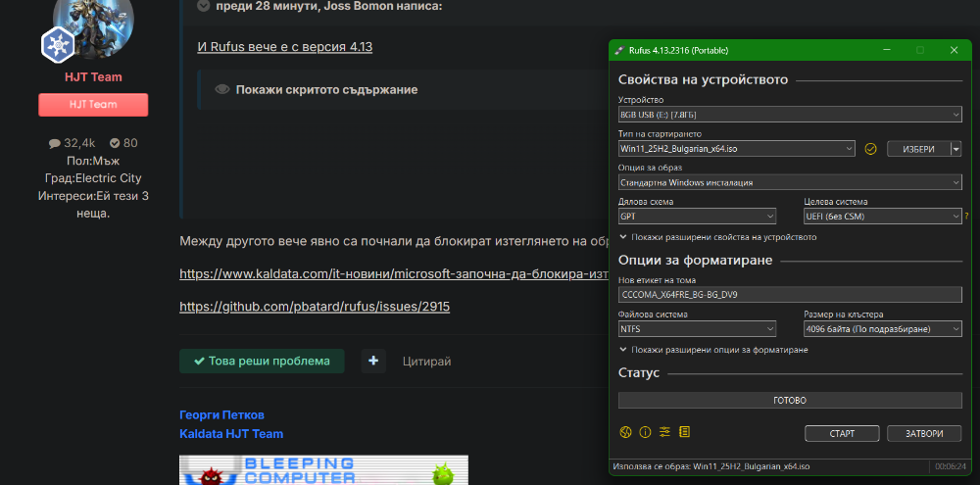The width and height of the screenshot is (980, 485).
Task: Open the file system NTFS dropdown
Action: [697, 329]
